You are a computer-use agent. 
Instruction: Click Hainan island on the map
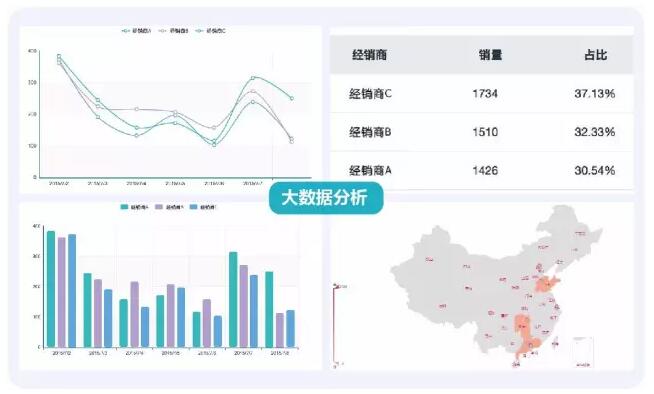(516, 364)
